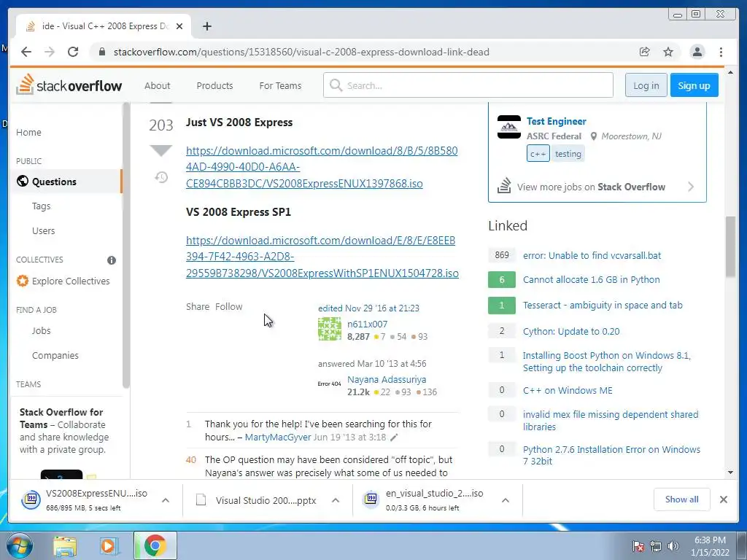Image resolution: width=747 pixels, height=560 pixels.
Task: Open Test Engineer job link
Action: tap(557, 122)
